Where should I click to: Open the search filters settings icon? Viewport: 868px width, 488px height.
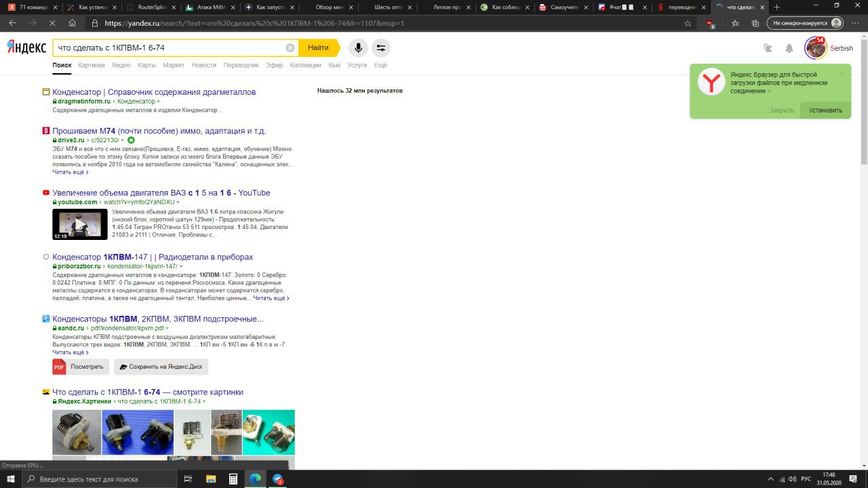[381, 48]
